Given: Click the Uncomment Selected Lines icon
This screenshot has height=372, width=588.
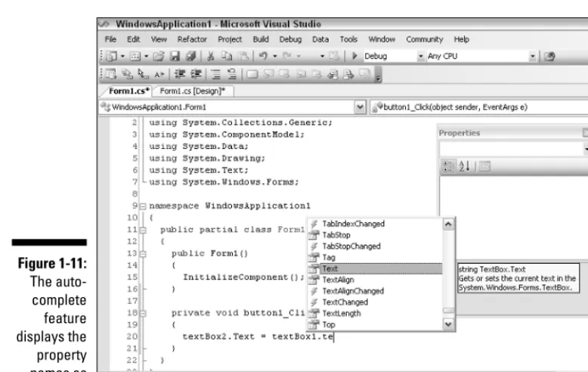Looking at the screenshot, I should point(232,74).
